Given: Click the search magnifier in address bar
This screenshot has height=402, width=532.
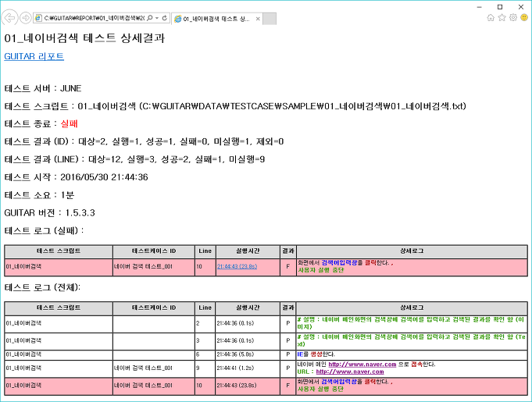Looking at the screenshot, I should click(150, 18).
